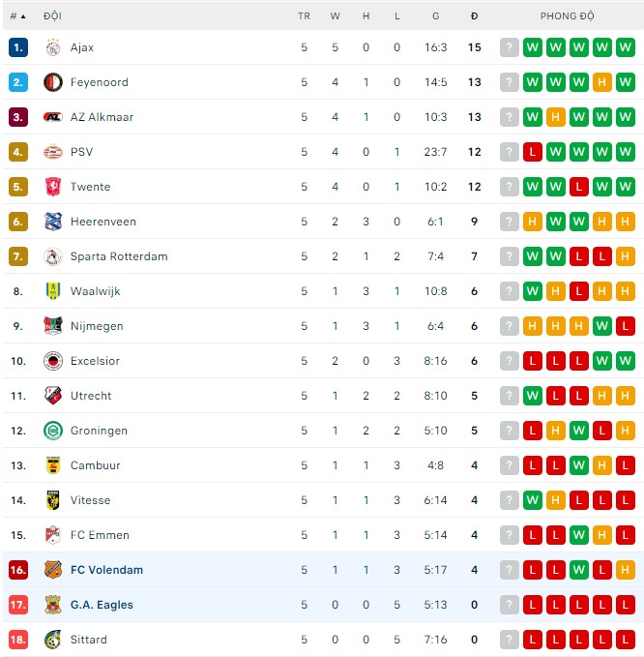Open the G.A. Eagles team link

pyautogui.click(x=102, y=605)
